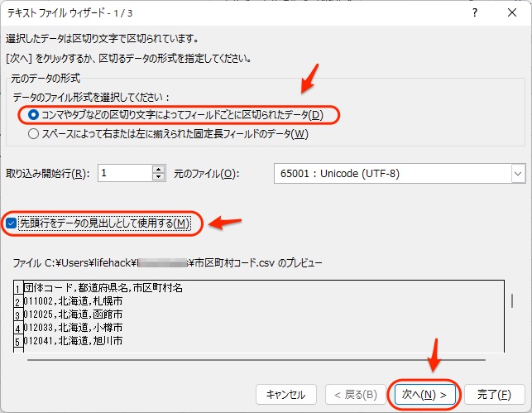Open the file origin encoding dropdown
This screenshot has width=532, height=413.
(x=518, y=174)
